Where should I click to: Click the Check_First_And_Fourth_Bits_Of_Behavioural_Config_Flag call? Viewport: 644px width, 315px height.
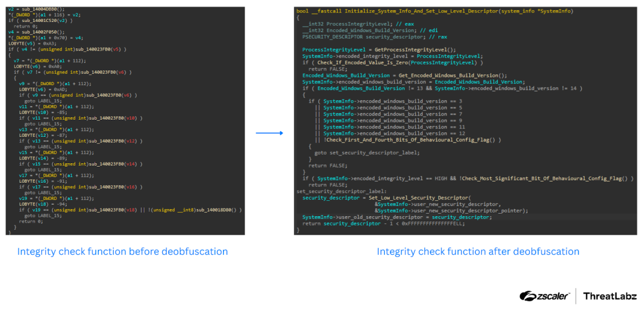coord(413,139)
